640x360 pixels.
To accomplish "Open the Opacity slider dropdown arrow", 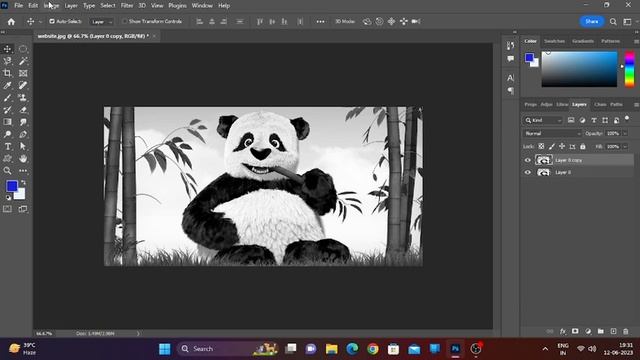I will pos(625,133).
